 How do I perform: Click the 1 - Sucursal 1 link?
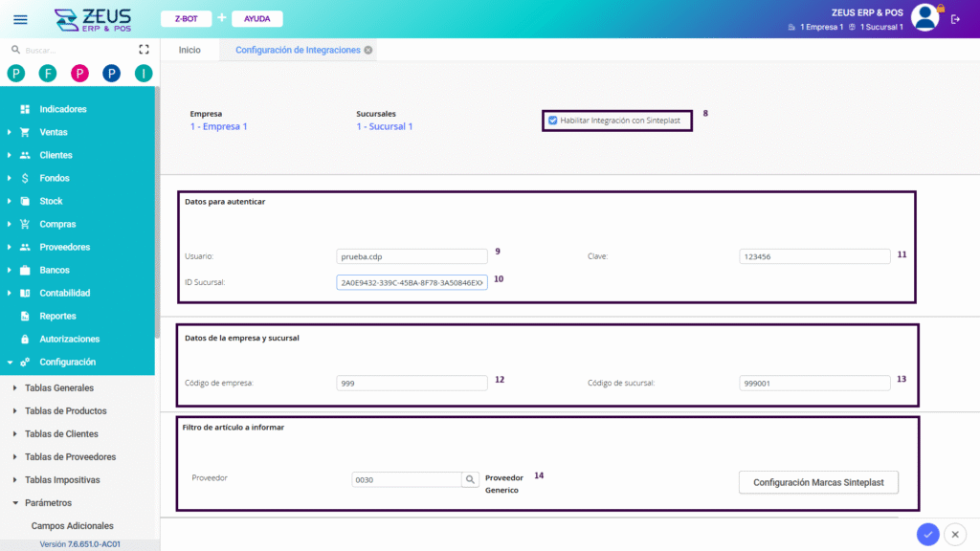click(385, 126)
